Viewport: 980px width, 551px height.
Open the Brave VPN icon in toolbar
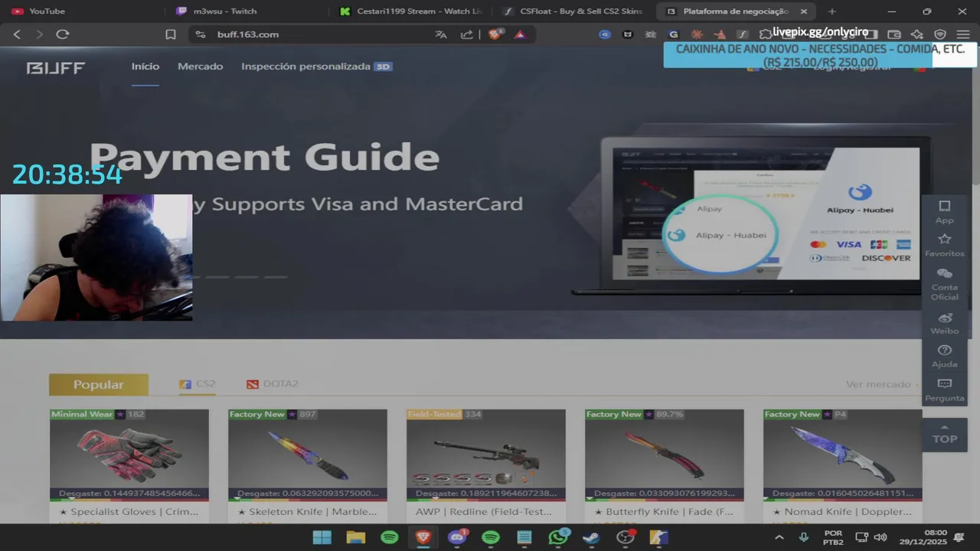click(x=940, y=34)
